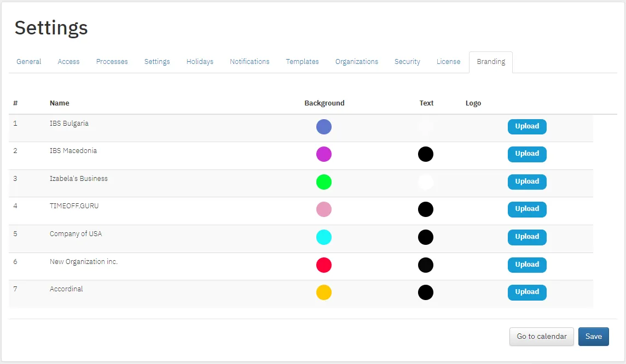Select the Branding tab
Image resolution: width=626 pixels, height=364 pixels.
coord(491,62)
